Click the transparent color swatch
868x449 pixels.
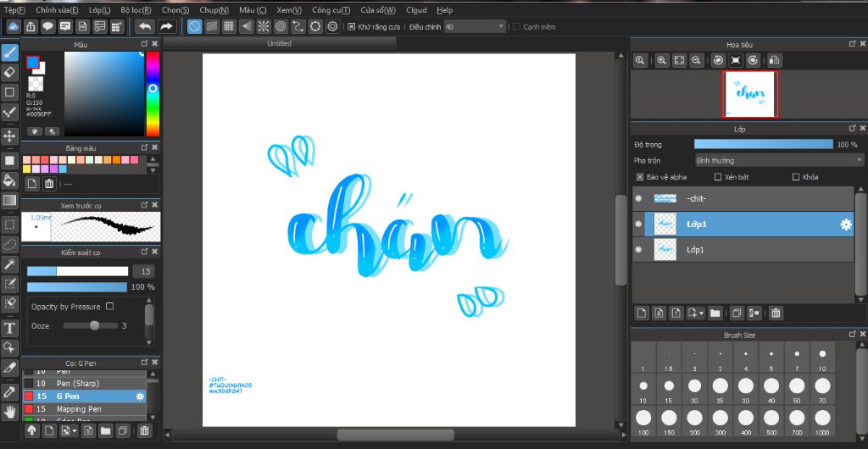pyautogui.click(x=36, y=84)
